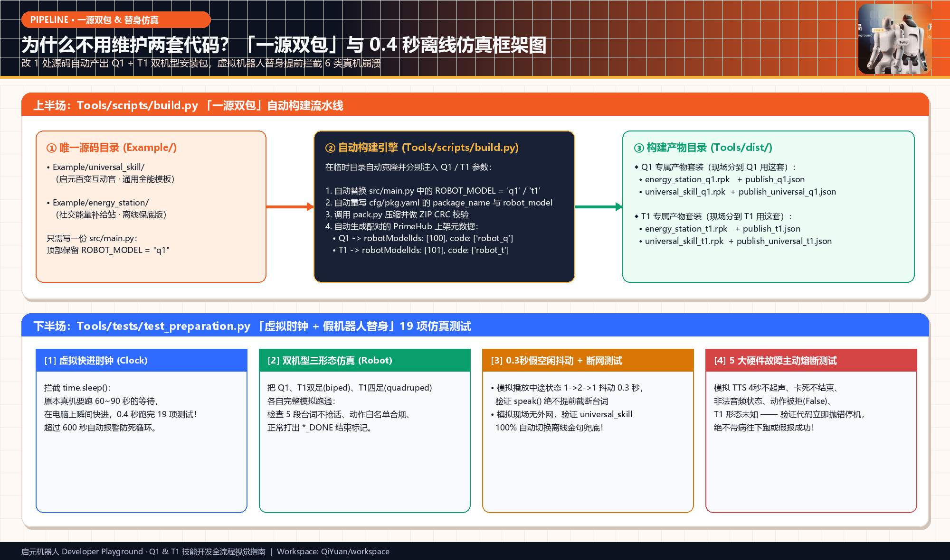
Task: Select the Q1 -> robotModelIds: [100] line
Action: point(423,238)
